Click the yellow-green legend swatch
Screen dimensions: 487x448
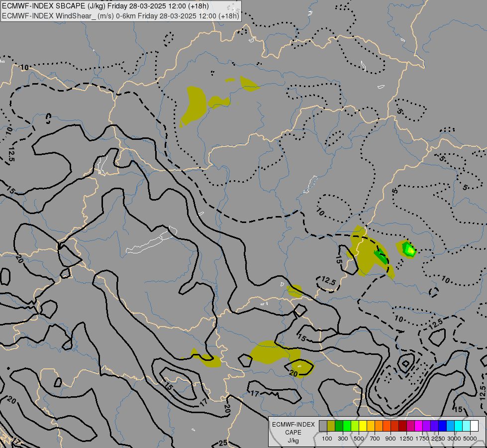[x=355, y=426]
